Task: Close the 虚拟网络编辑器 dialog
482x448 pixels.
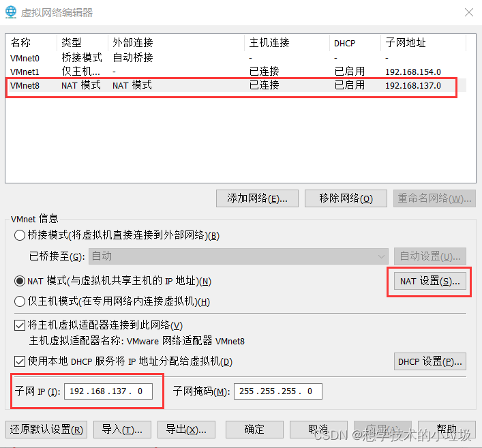Action: (x=469, y=12)
